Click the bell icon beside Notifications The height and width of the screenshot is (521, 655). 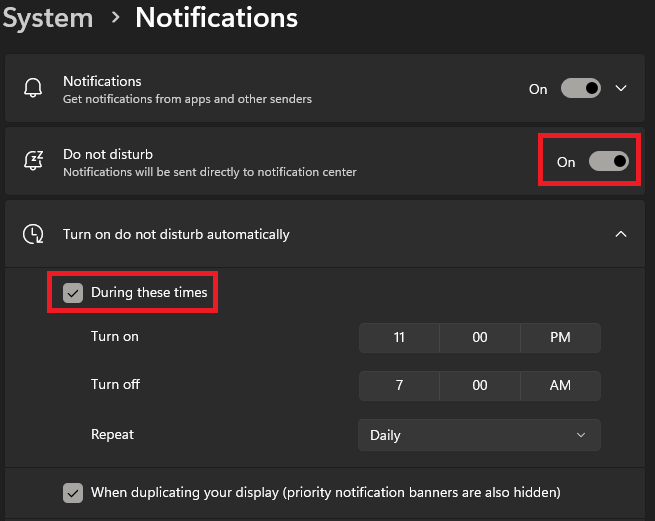click(33, 89)
